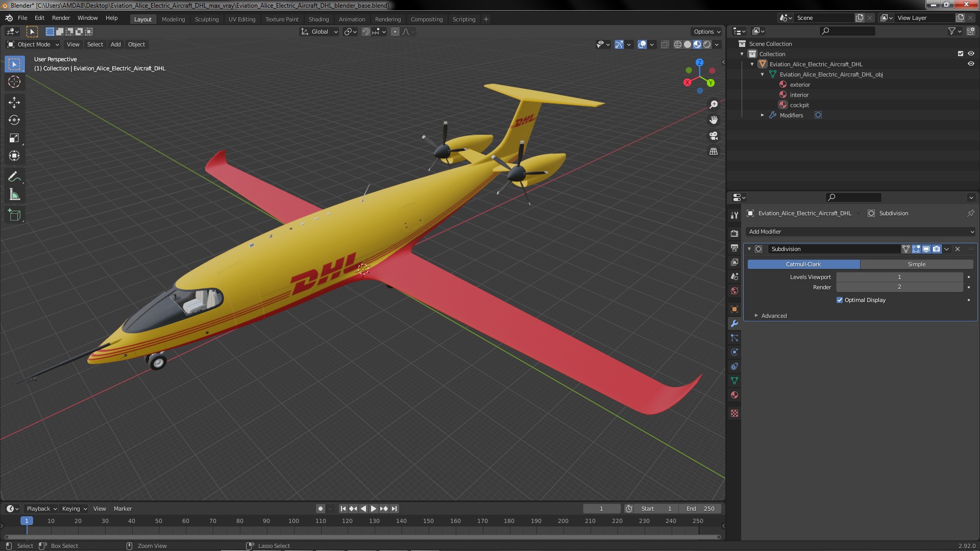980x551 pixels.
Task: Select Catmull-Clark subdivision type
Action: (803, 264)
